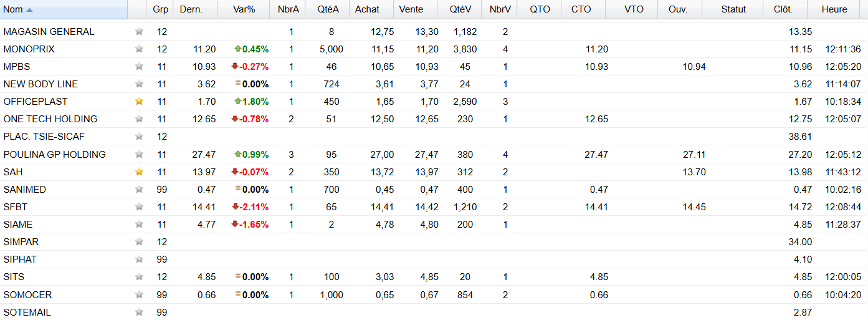Star the ONE TECH HOLDING stock
868x320 pixels.
click(139, 119)
